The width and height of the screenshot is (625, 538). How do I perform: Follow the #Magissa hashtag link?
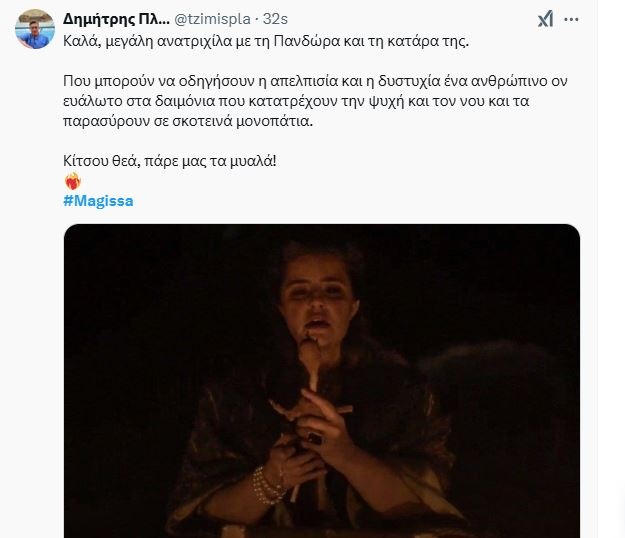pos(98,201)
